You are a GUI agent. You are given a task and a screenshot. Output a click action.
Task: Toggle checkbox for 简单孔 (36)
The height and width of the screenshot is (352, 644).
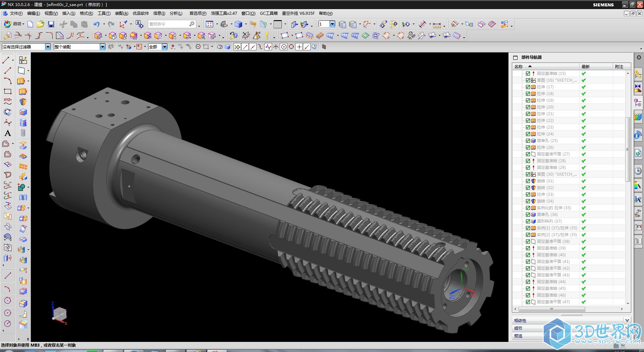click(528, 215)
